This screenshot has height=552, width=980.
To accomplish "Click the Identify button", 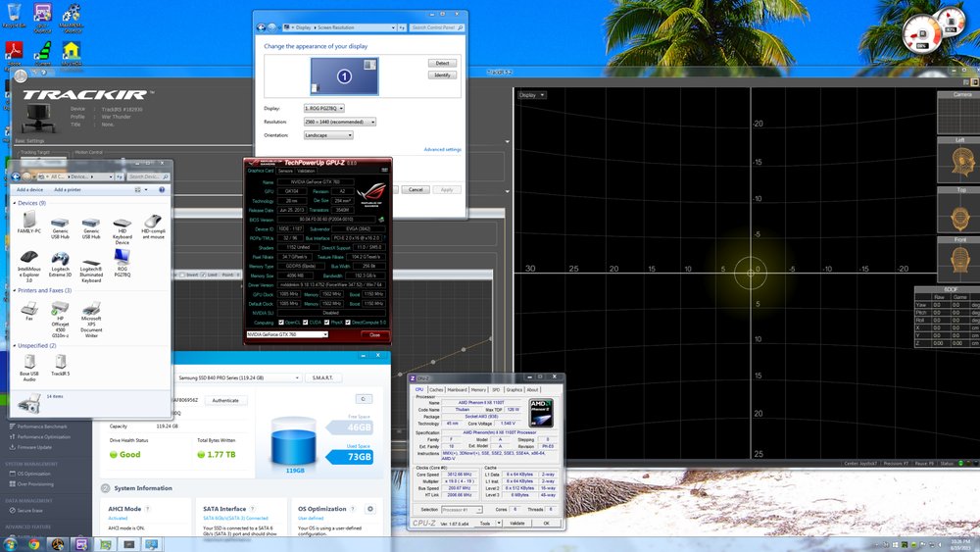I will point(443,75).
